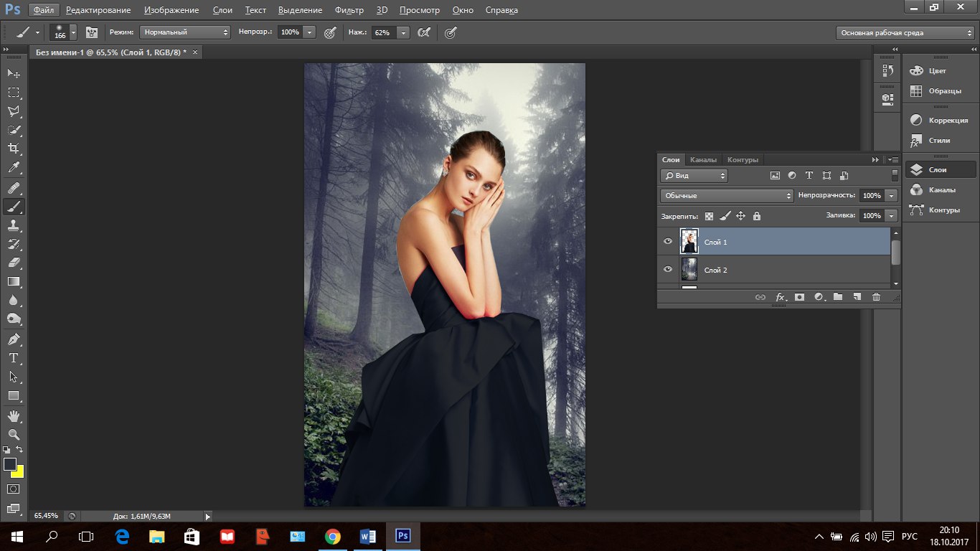
Task: Select the Blur tool
Action: (14, 300)
